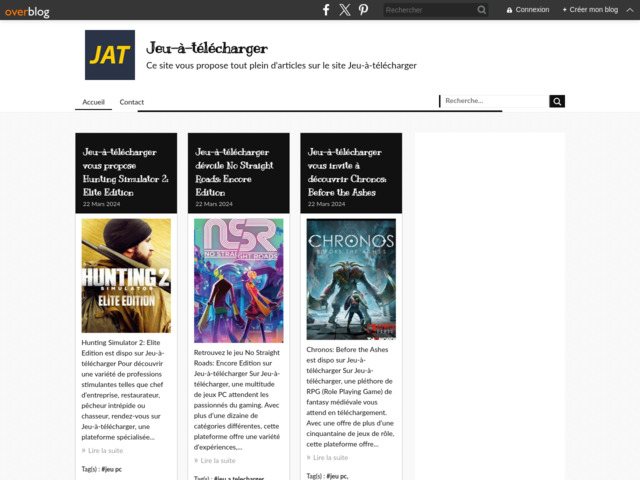Click the lock icon beside Connexion
Image resolution: width=640 pixels, height=480 pixels.
509,10
